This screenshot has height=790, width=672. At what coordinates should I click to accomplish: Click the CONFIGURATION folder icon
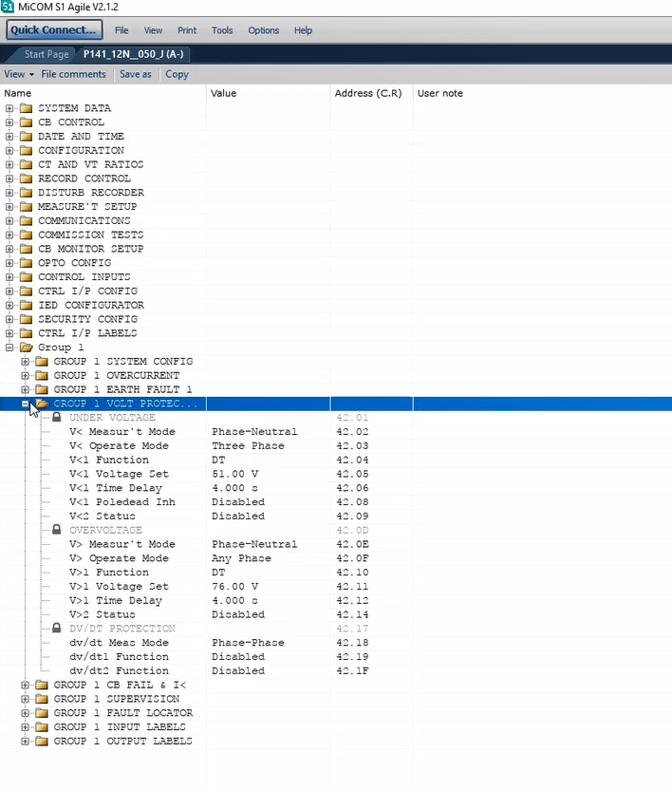[x=27, y=151]
